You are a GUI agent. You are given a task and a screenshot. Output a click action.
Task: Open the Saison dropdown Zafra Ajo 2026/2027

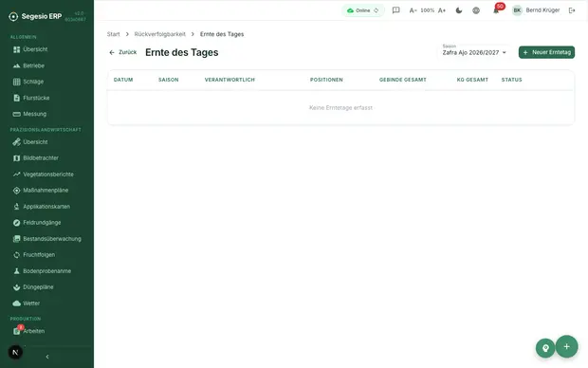[x=474, y=51]
